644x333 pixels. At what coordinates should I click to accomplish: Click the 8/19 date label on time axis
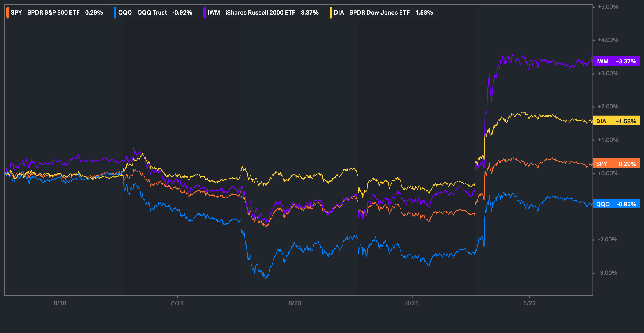177,303
